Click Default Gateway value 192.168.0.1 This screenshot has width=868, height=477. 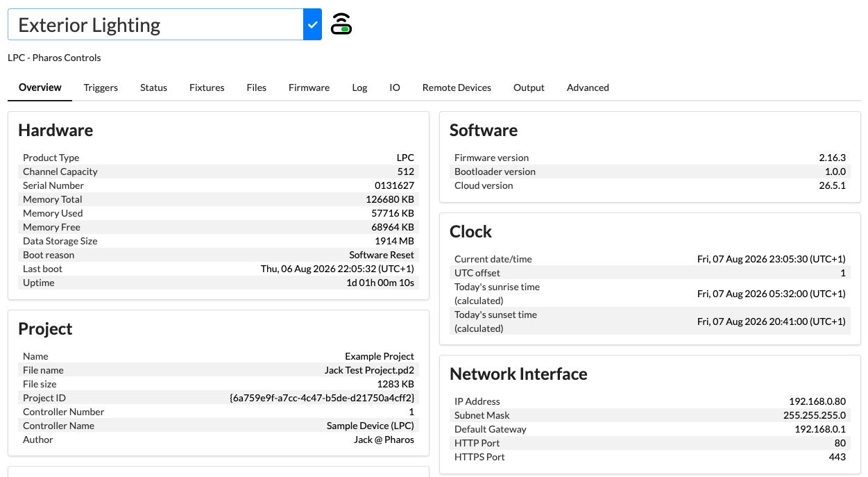pos(820,429)
